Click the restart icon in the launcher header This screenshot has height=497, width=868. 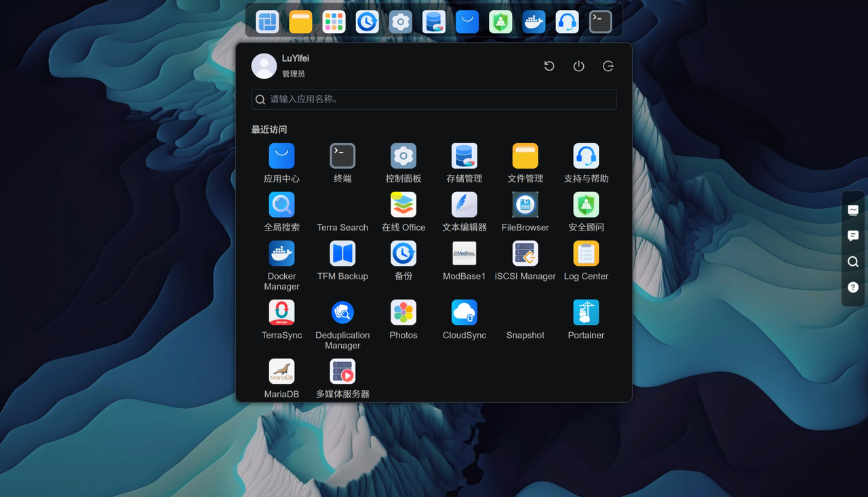click(549, 66)
